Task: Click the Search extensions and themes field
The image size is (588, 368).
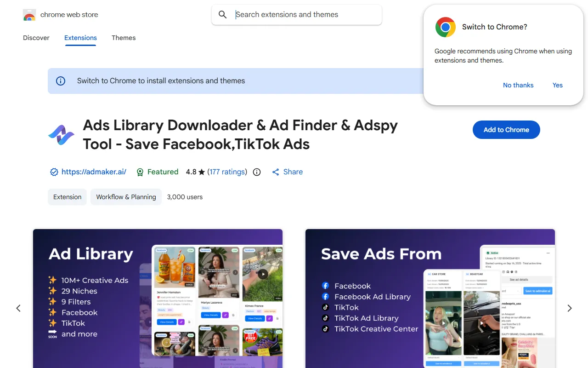Action: click(303, 15)
